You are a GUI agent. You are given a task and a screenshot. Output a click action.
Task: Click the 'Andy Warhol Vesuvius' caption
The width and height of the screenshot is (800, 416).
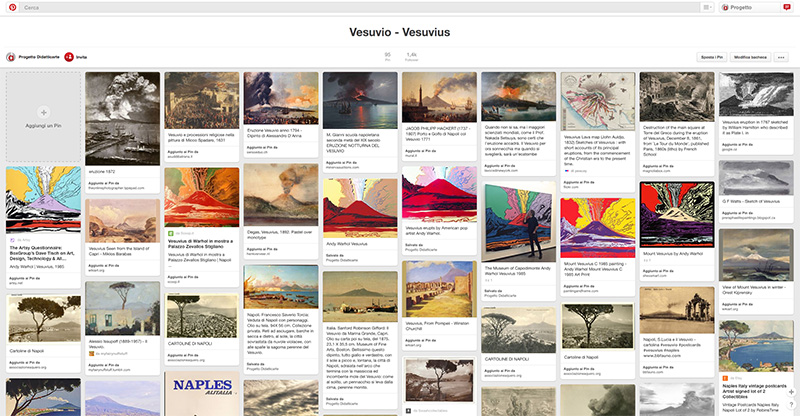point(347,244)
